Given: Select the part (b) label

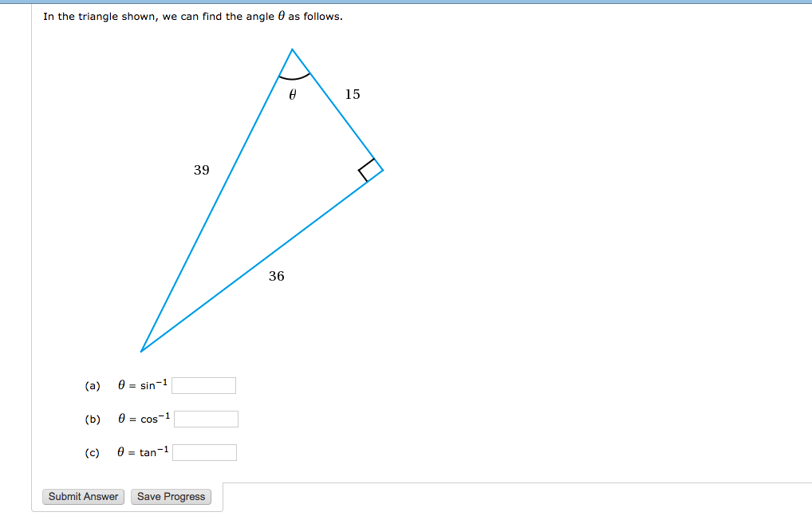Looking at the screenshot, I should click(92, 418).
